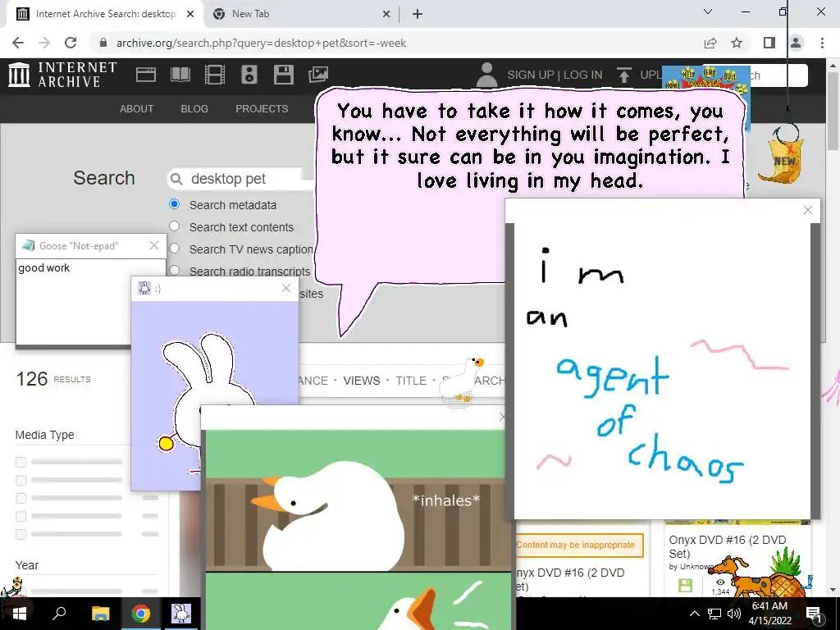
Task: Open the Windows Start button
Action: click(x=20, y=614)
